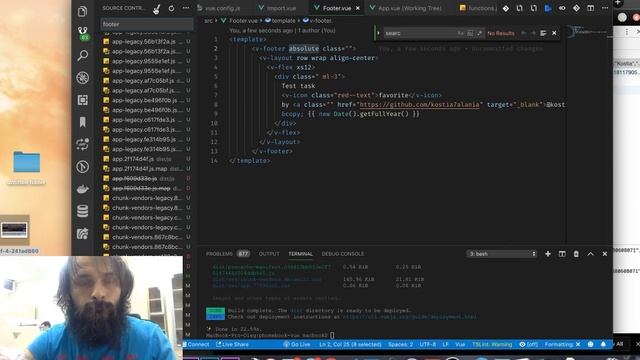
Task: Open notifications bell in status bar
Action: click(603, 344)
